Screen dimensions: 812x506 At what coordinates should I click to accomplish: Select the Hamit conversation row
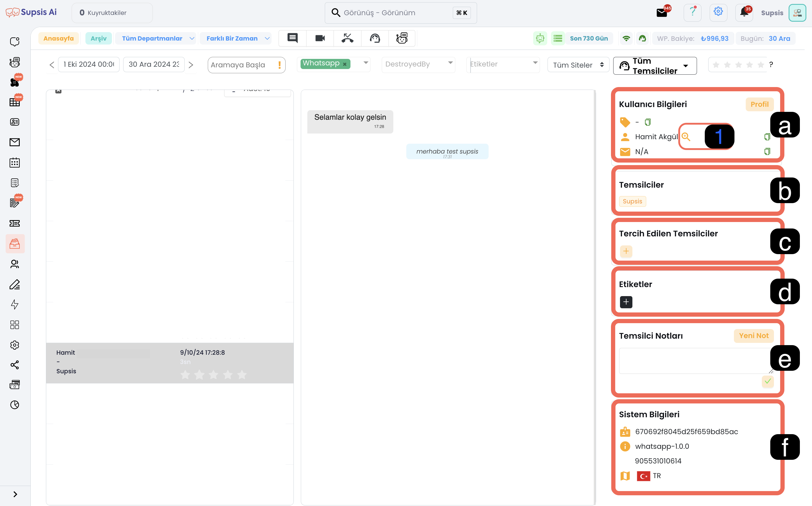tap(170, 363)
